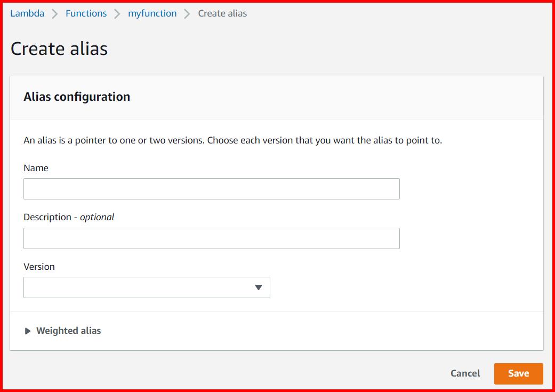Focus the alias Name text box
The image size is (555, 392).
click(211, 189)
